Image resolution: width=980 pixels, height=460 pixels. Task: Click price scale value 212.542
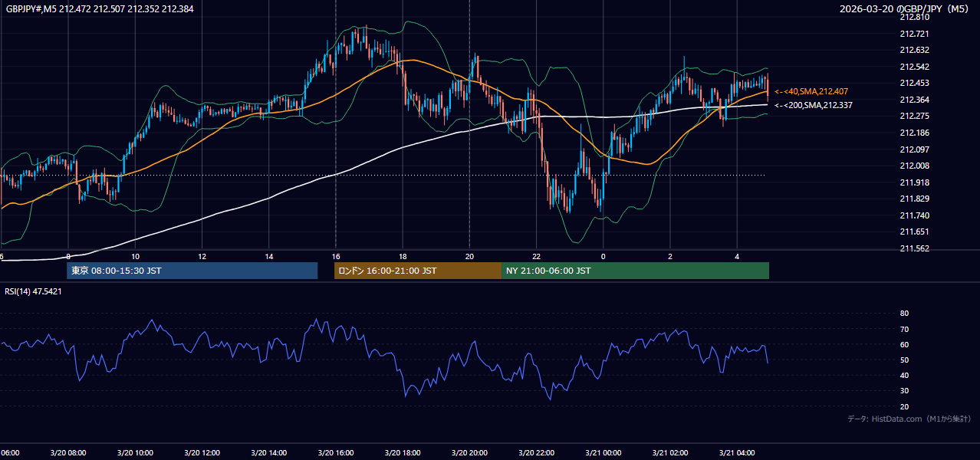tap(914, 67)
